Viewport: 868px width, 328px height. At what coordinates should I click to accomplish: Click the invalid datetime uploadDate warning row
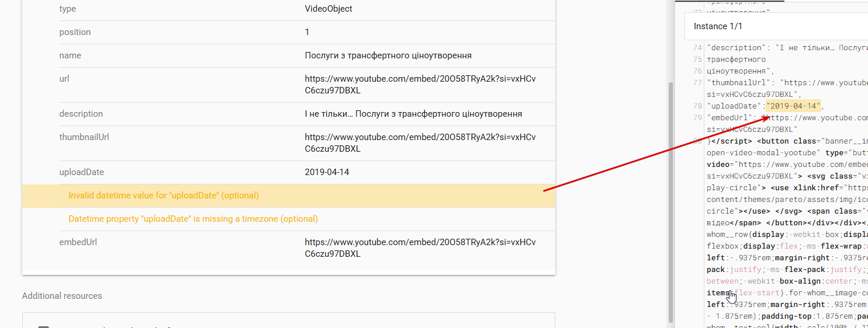[x=288, y=196]
